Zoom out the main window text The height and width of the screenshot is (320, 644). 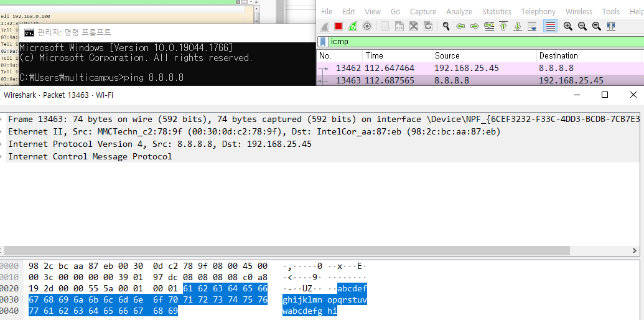[x=582, y=26]
